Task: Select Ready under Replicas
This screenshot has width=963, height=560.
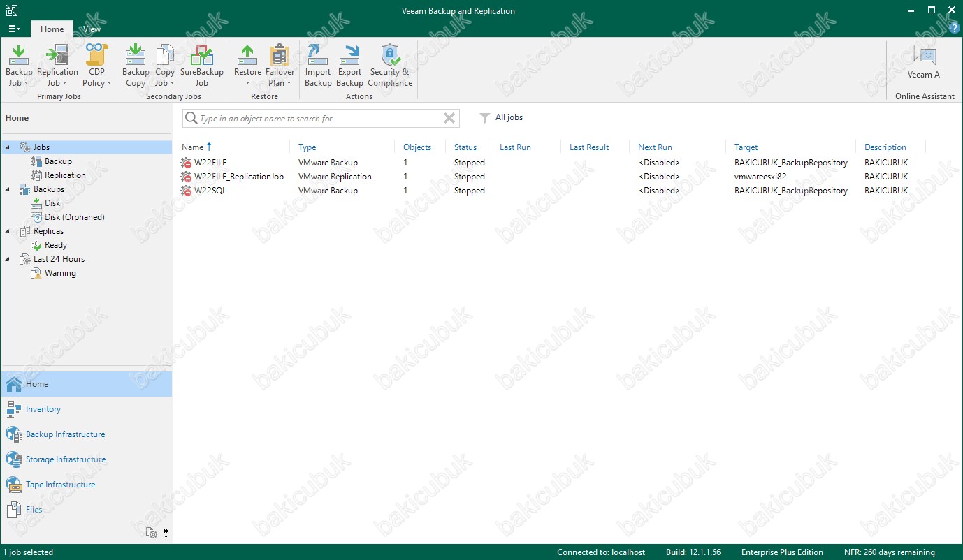Action: [55, 245]
